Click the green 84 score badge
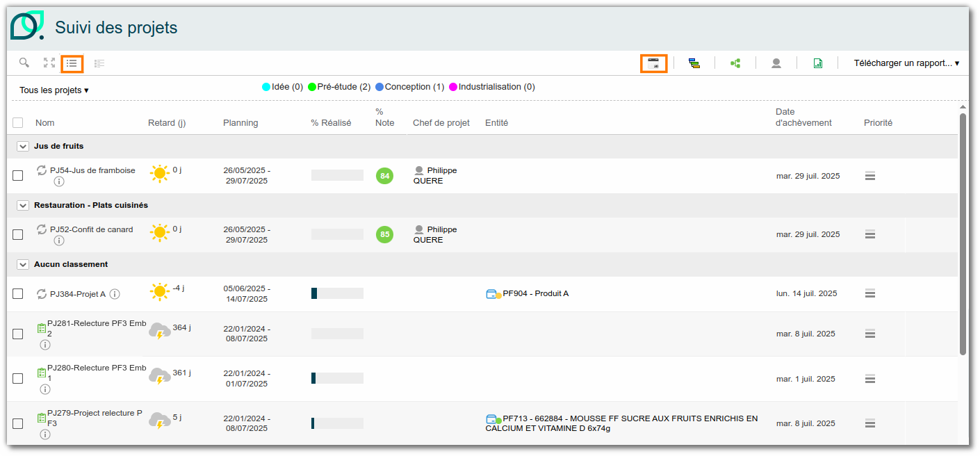 pyautogui.click(x=384, y=176)
